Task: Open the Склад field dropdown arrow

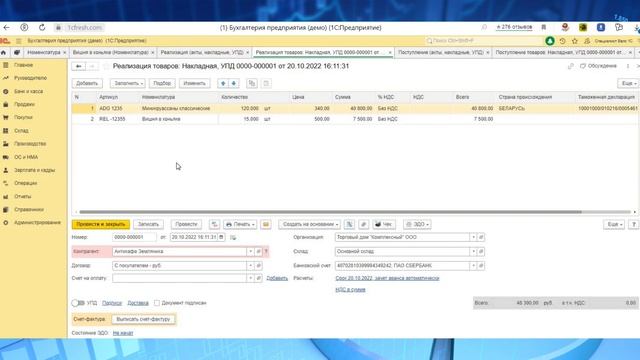Action: click(x=473, y=251)
